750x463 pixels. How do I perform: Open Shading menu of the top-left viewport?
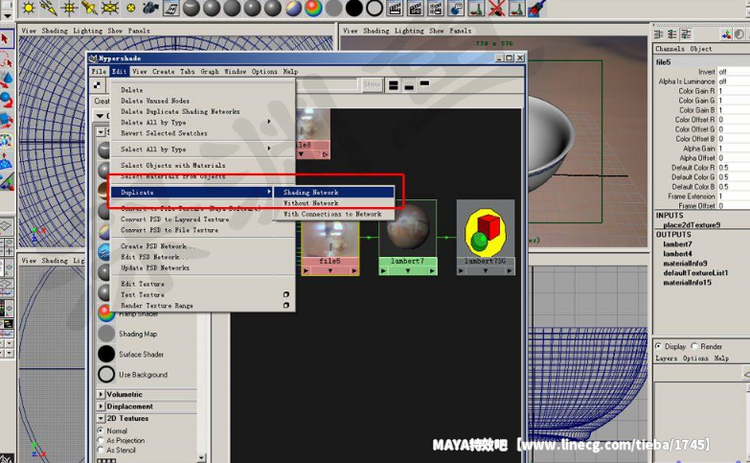(54, 31)
